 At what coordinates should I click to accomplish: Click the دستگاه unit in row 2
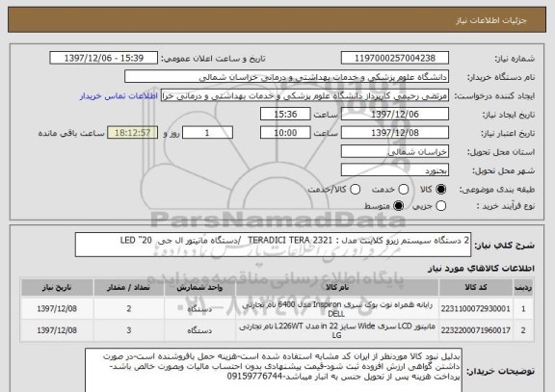(199, 330)
